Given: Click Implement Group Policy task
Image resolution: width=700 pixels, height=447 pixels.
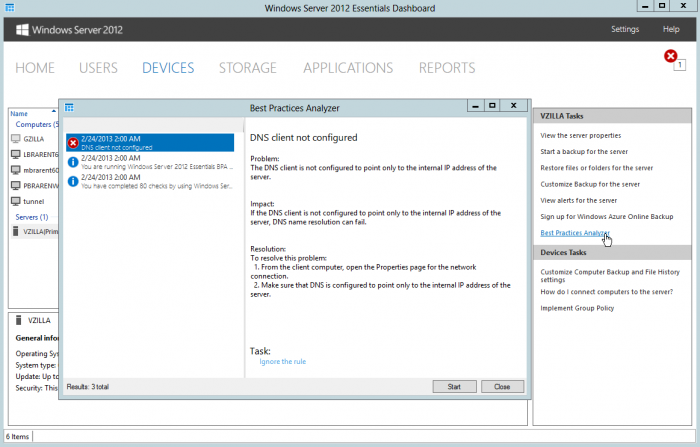Looking at the screenshot, I should (577, 308).
